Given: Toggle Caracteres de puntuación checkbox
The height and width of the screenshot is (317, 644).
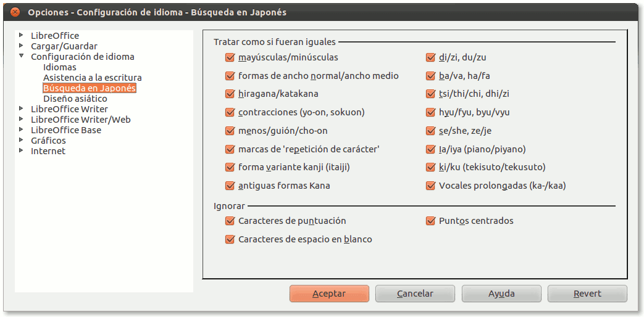Looking at the screenshot, I should click(x=230, y=221).
